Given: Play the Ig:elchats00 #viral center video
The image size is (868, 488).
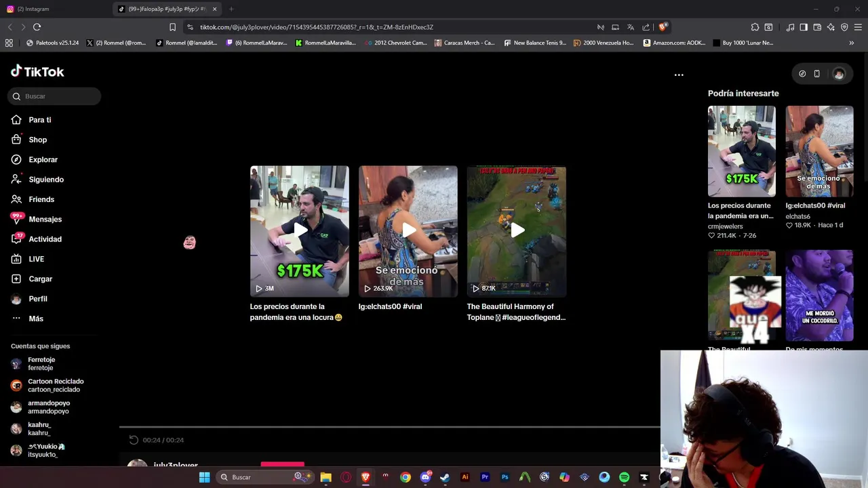Looking at the screenshot, I should pyautogui.click(x=408, y=231).
